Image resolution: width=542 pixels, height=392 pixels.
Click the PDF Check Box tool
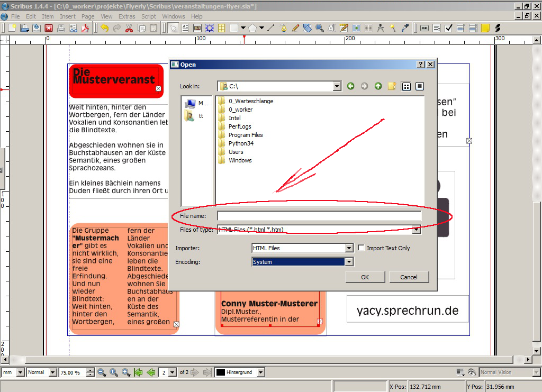448,28
